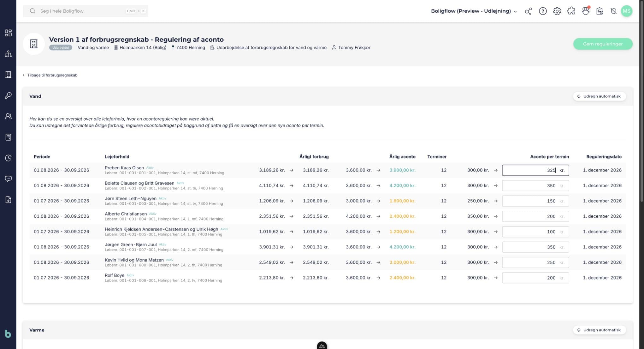The image size is (644, 349).
Task: Open the chat messages sidebar icon
Action: (8, 179)
